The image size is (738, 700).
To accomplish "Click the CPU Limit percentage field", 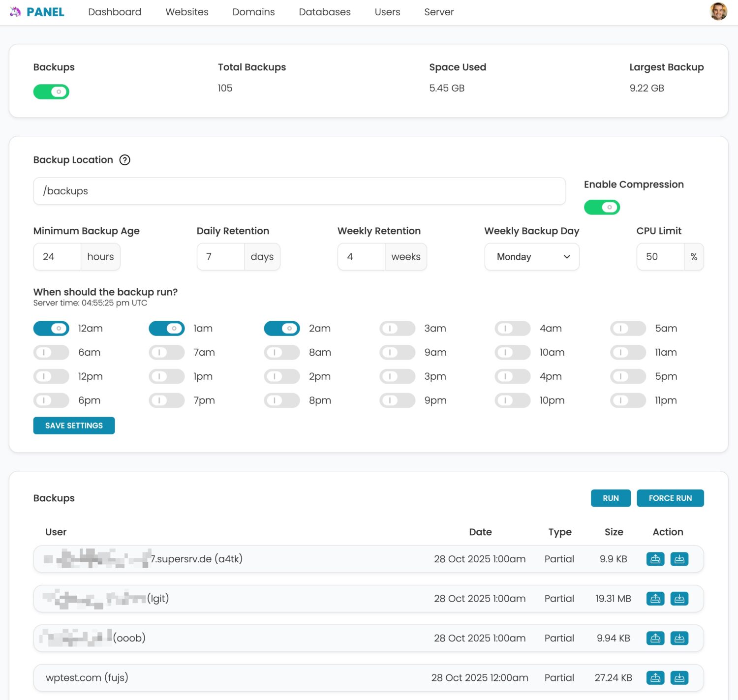I will pos(660,257).
